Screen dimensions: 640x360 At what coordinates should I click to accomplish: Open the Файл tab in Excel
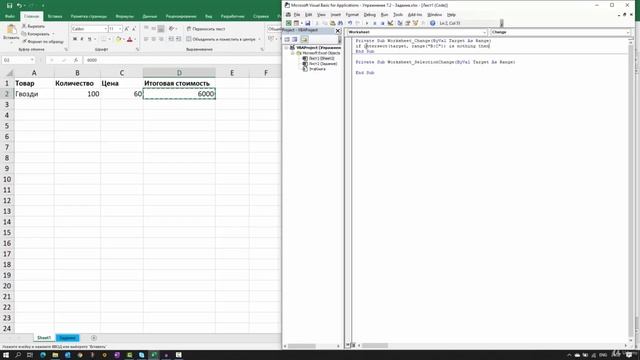click(10, 16)
